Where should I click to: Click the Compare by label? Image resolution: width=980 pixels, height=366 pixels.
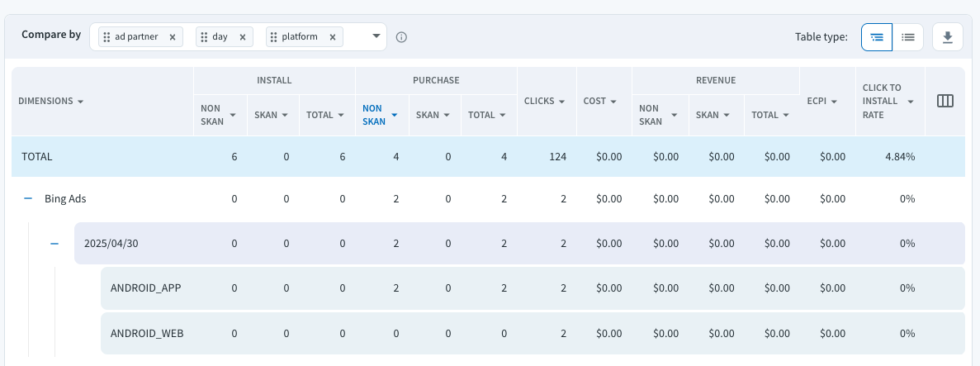51,35
